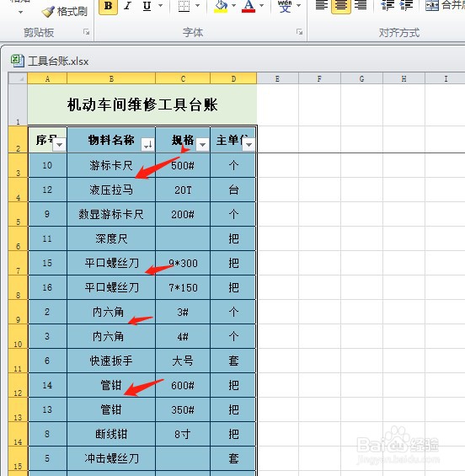The image size is (465, 476).
Task: Select spec cell 大号
Action: [x=183, y=361]
